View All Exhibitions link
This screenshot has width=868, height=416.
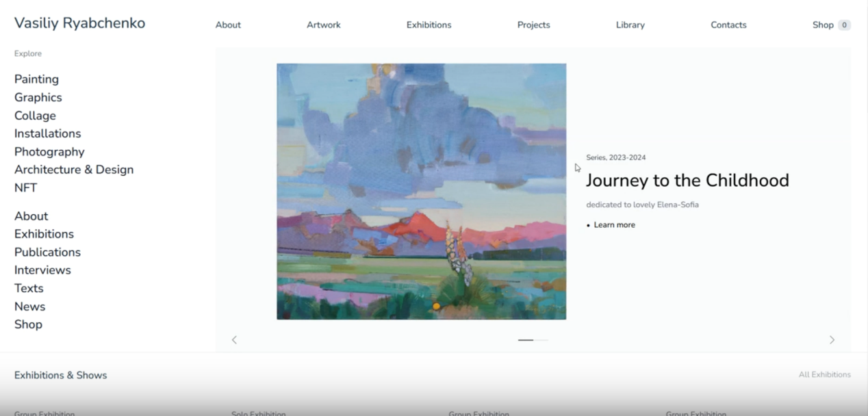[x=825, y=375]
